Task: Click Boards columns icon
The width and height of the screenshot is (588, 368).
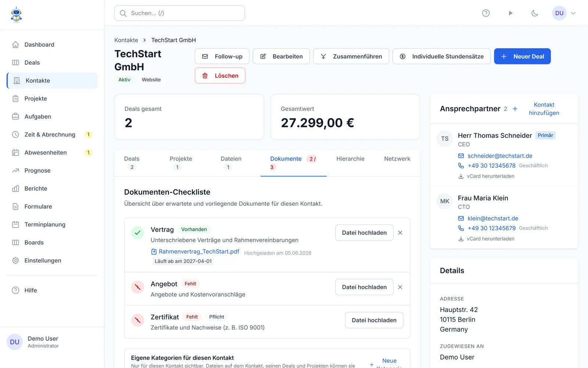Action: coord(15,243)
